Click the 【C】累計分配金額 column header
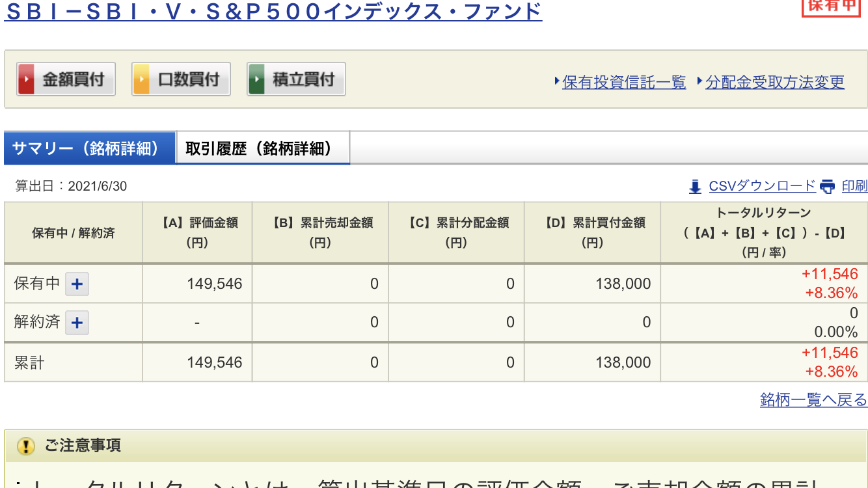This screenshot has width=868, height=488. click(x=456, y=232)
